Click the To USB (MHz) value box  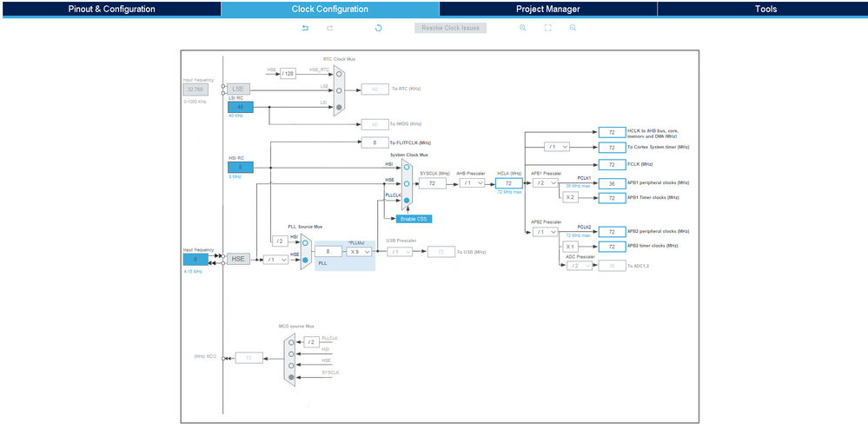coord(441,252)
